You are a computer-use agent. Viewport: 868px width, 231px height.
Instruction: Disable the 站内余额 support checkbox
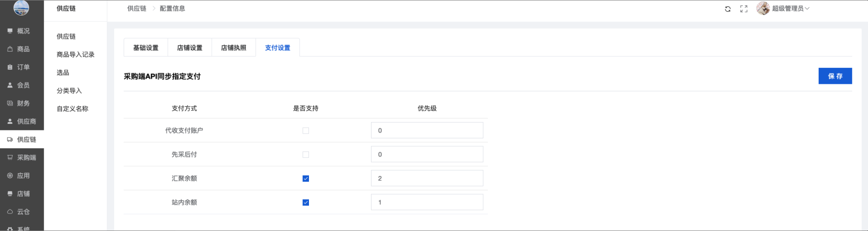306,202
